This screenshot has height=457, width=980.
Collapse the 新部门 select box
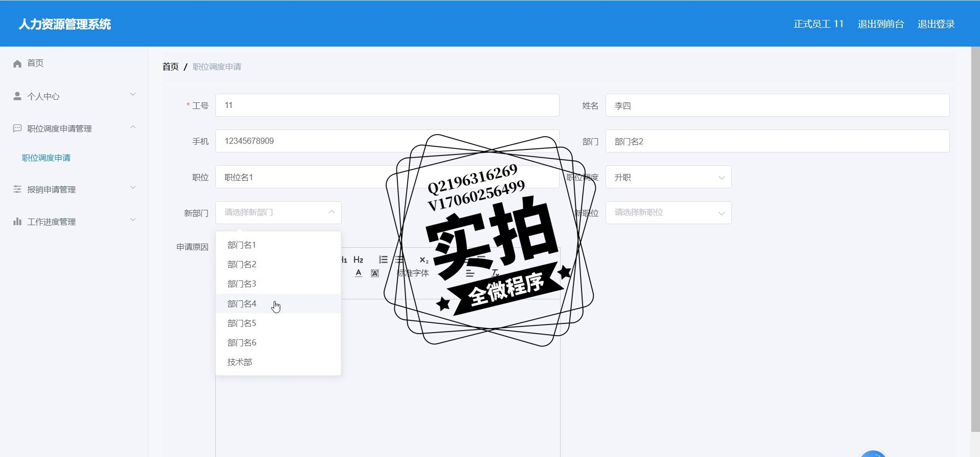(278, 212)
